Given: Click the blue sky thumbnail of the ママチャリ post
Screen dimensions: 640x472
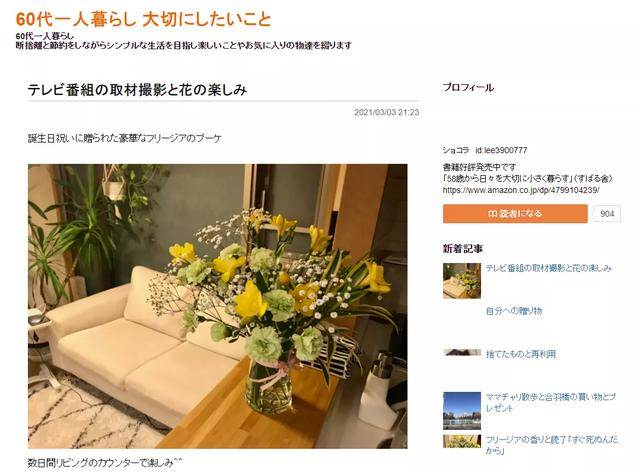Looking at the screenshot, I should [x=462, y=411].
